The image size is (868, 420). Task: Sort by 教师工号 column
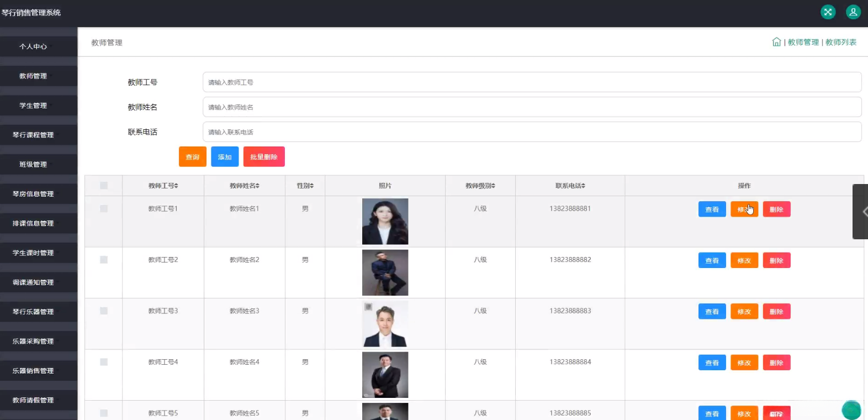coord(163,186)
